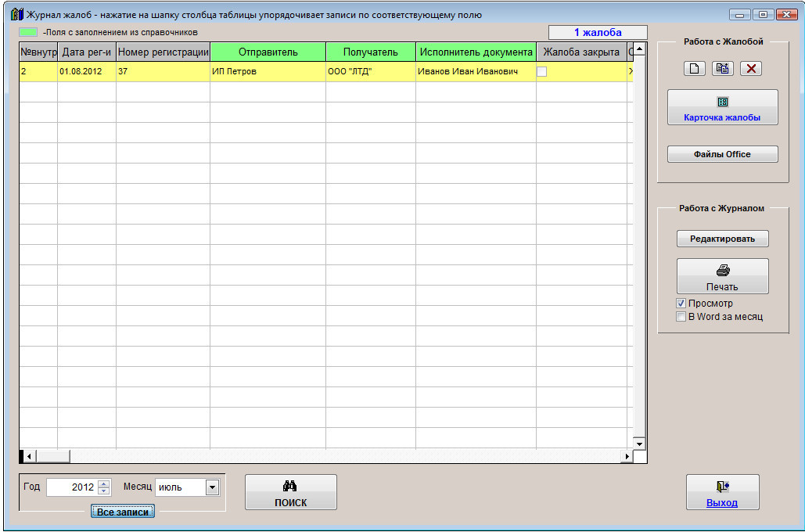
Task: Decrease the year with the down spinner arrow
Action: coord(104,491)
